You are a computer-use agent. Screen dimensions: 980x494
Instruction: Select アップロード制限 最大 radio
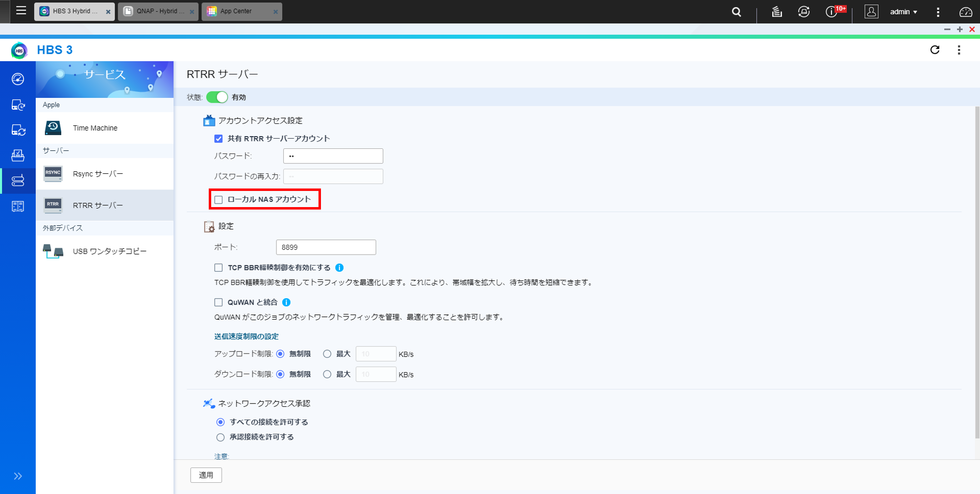[x=327, y=353]
